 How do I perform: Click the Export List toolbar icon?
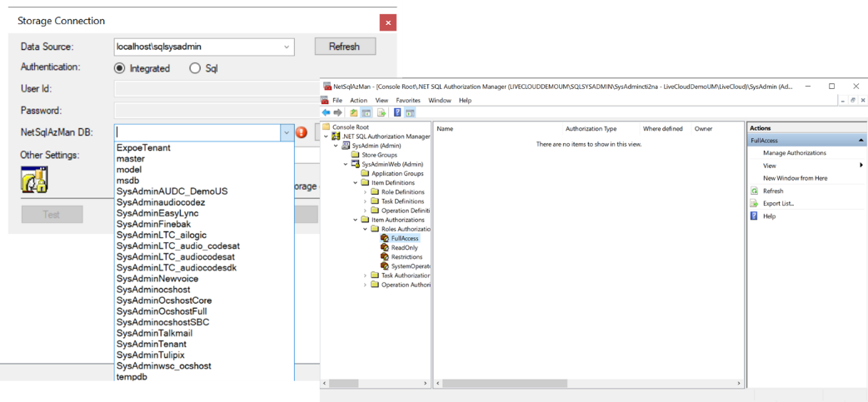(x=382, y=112)
